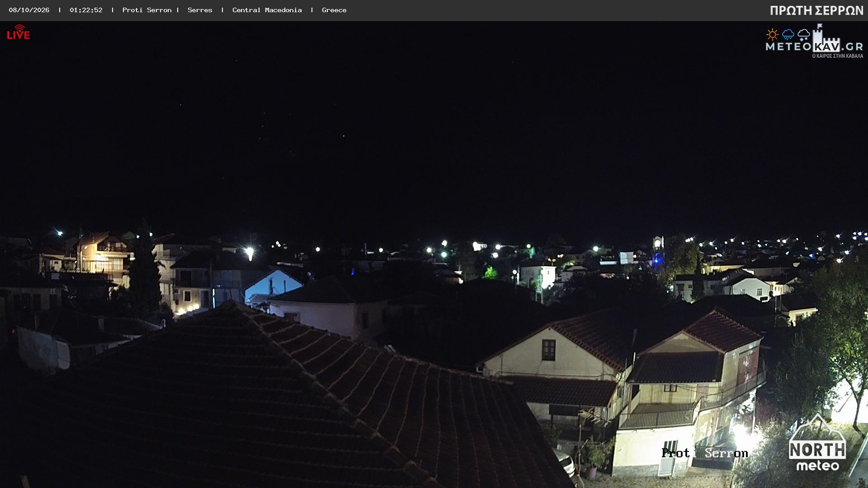Viewport: 868px width, 488px height.
Task: Select the Serres header label
Action: click(x=200, y=10)
